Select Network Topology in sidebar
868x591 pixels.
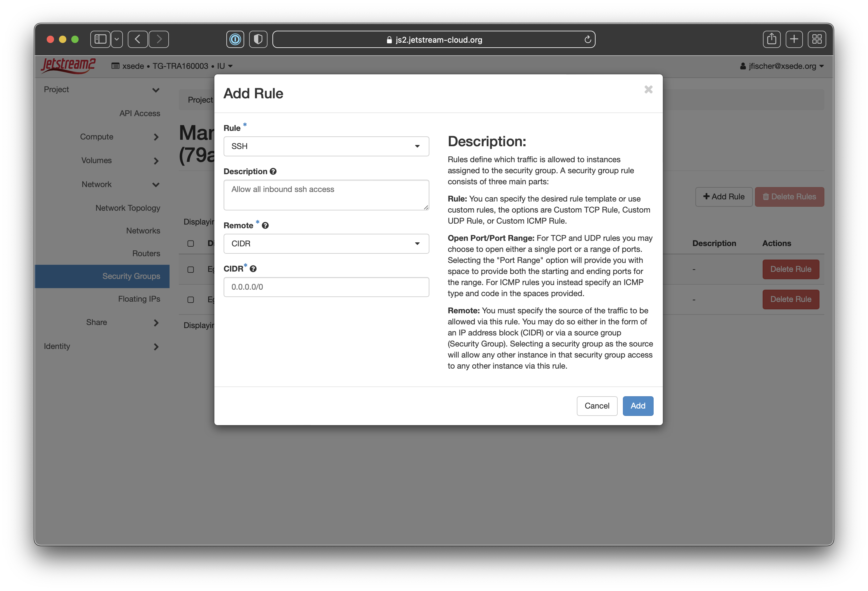(x=128, y=208)
